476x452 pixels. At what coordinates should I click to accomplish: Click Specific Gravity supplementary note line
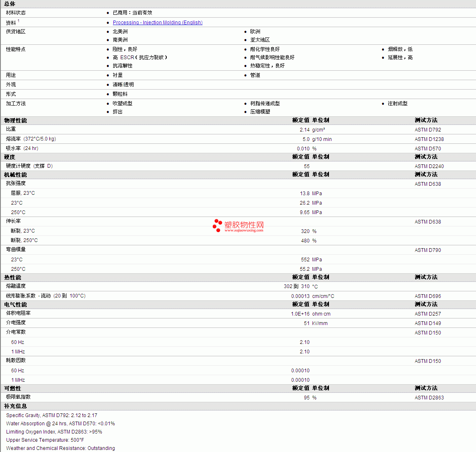[x=52, y=415]
